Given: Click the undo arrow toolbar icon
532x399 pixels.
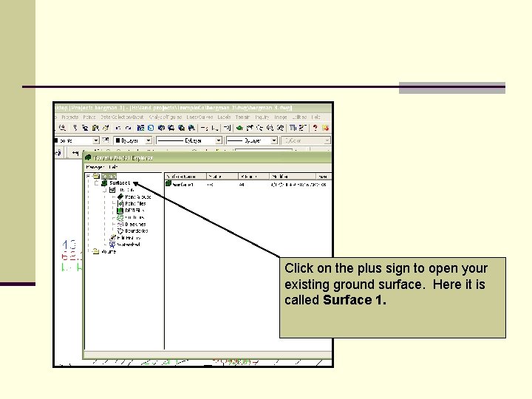Looking at the screenshot, I should click(117, 128).
